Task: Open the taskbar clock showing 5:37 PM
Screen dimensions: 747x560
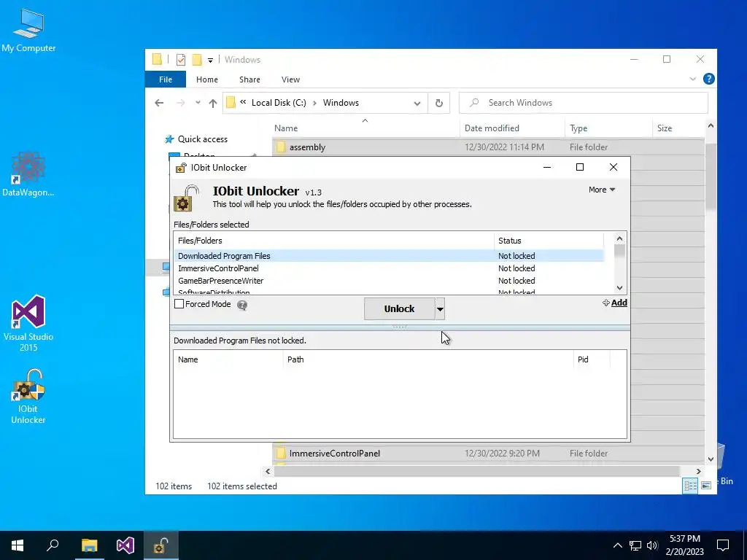Action: tap(684, 545)
